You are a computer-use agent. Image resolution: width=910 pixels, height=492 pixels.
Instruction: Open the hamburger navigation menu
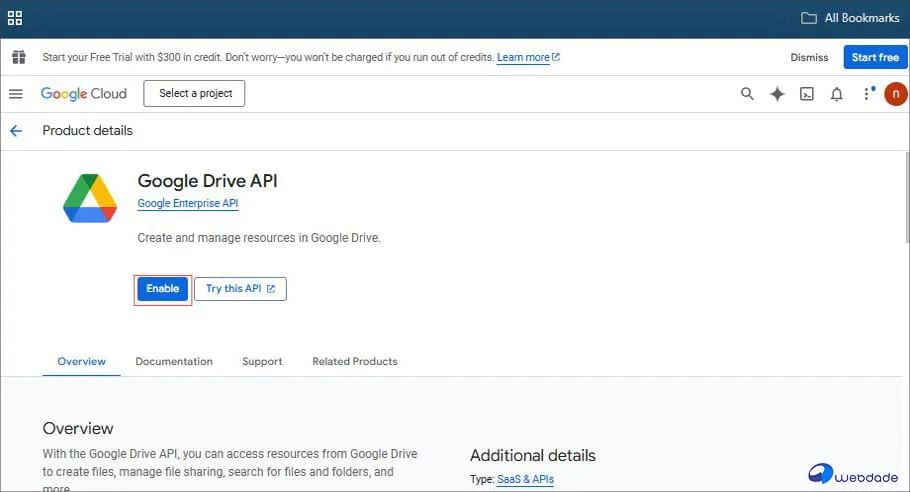16,94
